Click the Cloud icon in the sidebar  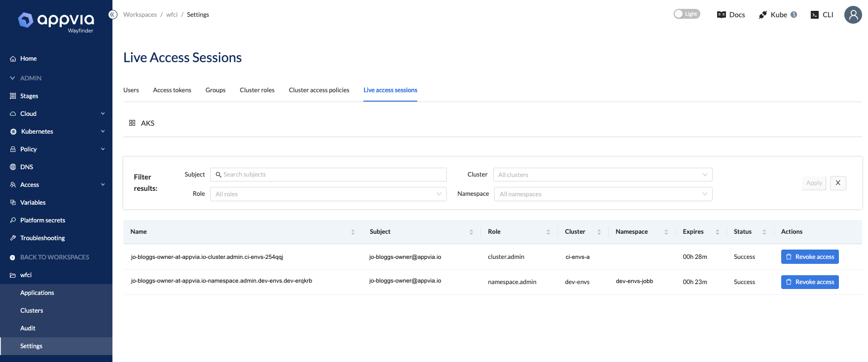click(13, 114)
